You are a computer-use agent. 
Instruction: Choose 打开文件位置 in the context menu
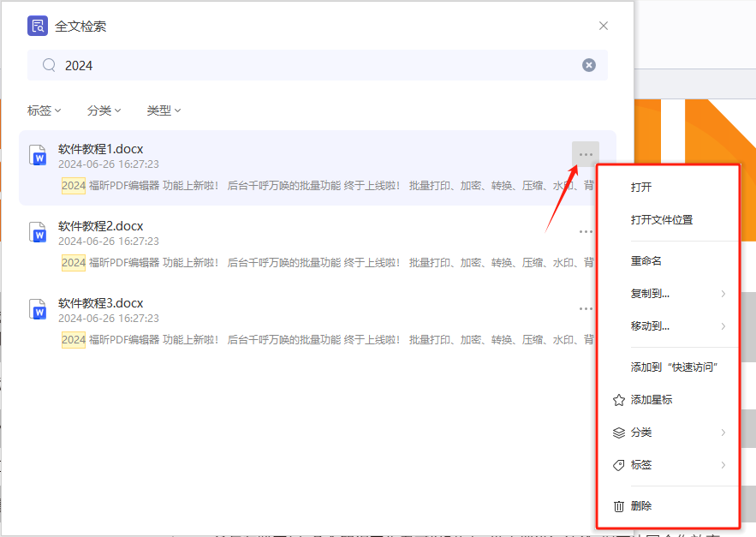(669, 220)
